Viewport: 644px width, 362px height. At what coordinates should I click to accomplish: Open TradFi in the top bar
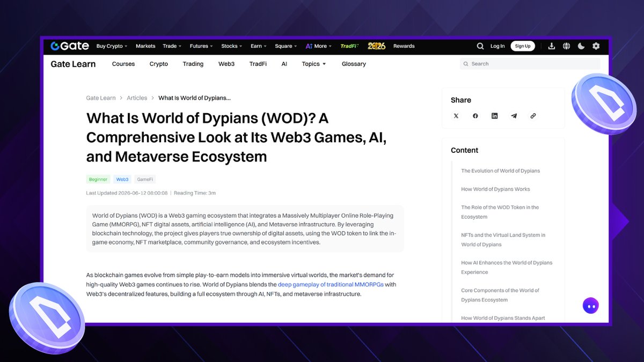click(x=350, y=46)
